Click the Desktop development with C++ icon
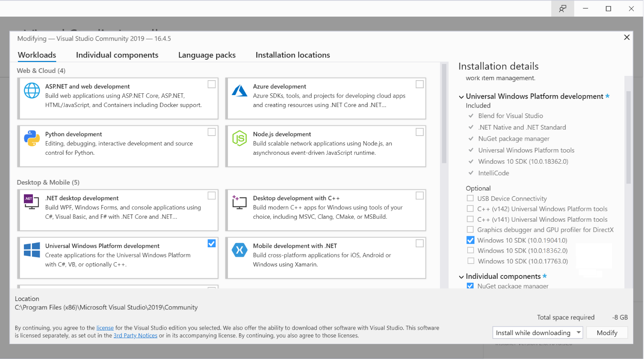This screenshot has width=644, height=359. (x=239, y=203)
